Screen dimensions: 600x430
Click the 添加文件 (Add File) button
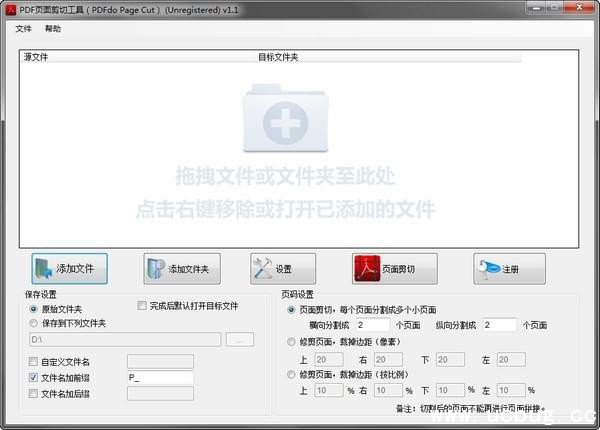[x=69, y=268]
